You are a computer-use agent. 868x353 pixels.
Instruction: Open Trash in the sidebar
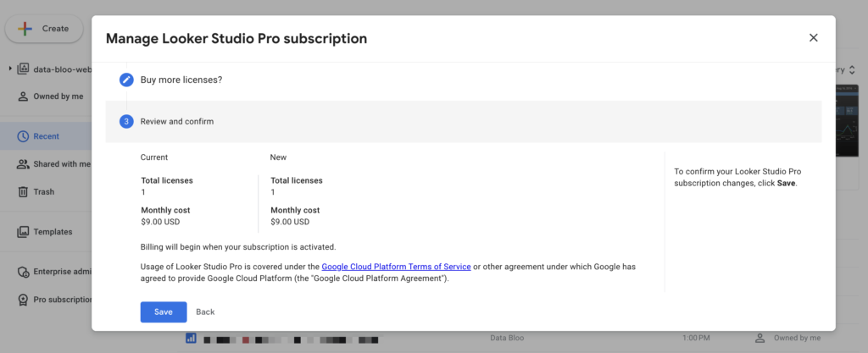[44, 191]
